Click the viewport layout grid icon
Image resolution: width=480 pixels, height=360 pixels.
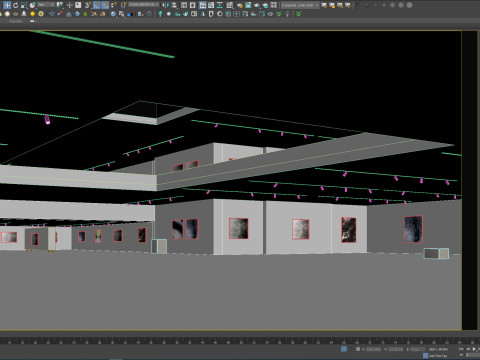pos(274,5)
